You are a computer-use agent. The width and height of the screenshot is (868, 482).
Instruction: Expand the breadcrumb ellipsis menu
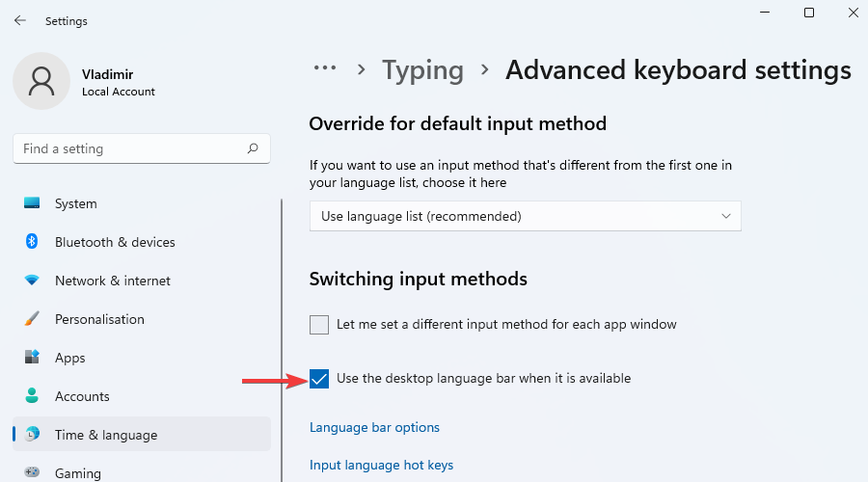325,68
